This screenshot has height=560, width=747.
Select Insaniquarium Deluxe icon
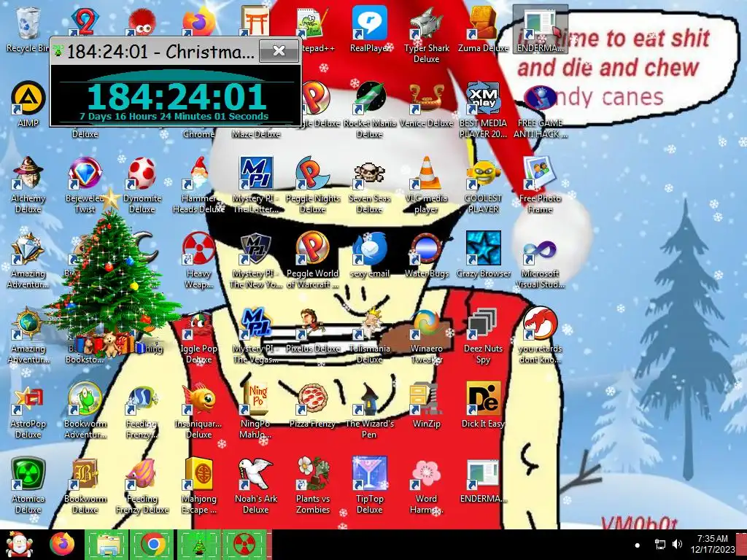(198, 411)
